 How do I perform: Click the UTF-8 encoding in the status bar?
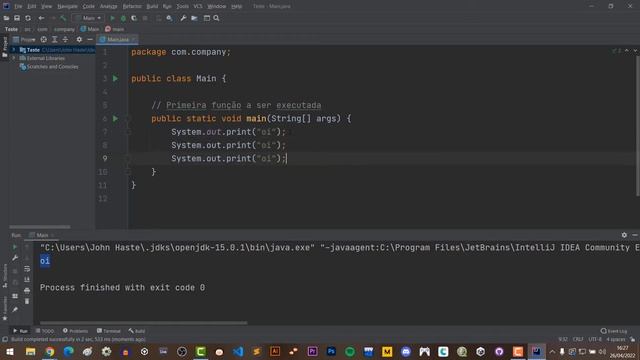(595, 339)
